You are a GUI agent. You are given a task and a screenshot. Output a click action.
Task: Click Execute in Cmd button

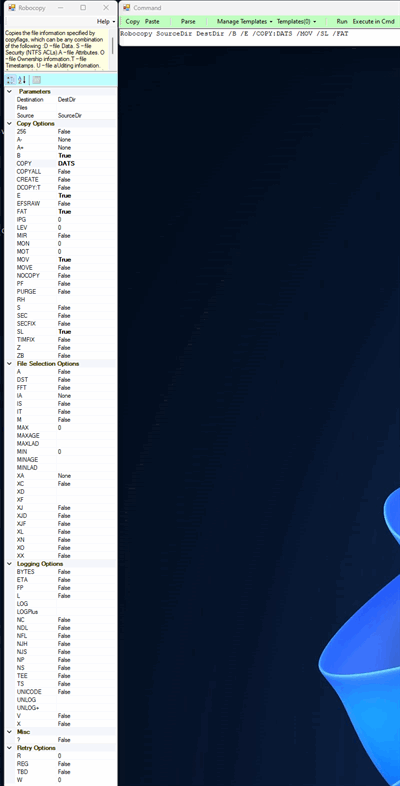373,22
